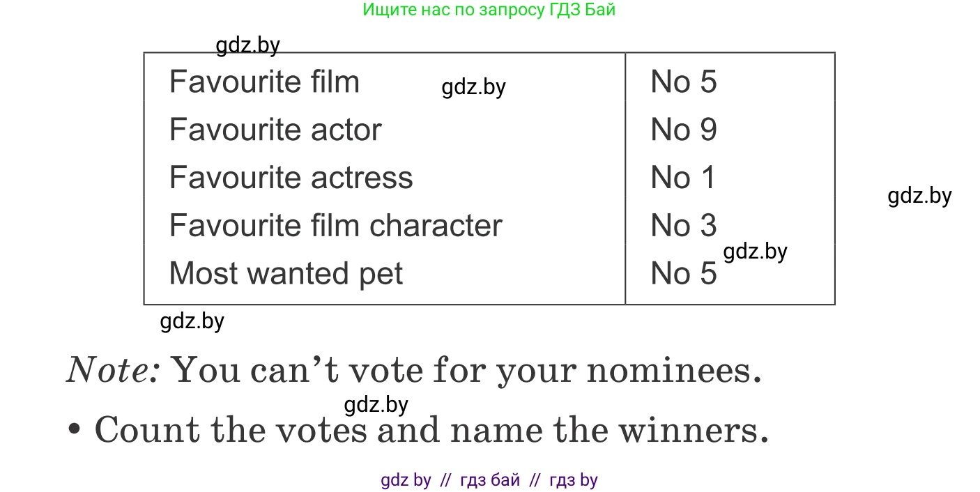Select the "Favourite film" row label
This screenshot has height=492, width=980.
coord(264,82)
